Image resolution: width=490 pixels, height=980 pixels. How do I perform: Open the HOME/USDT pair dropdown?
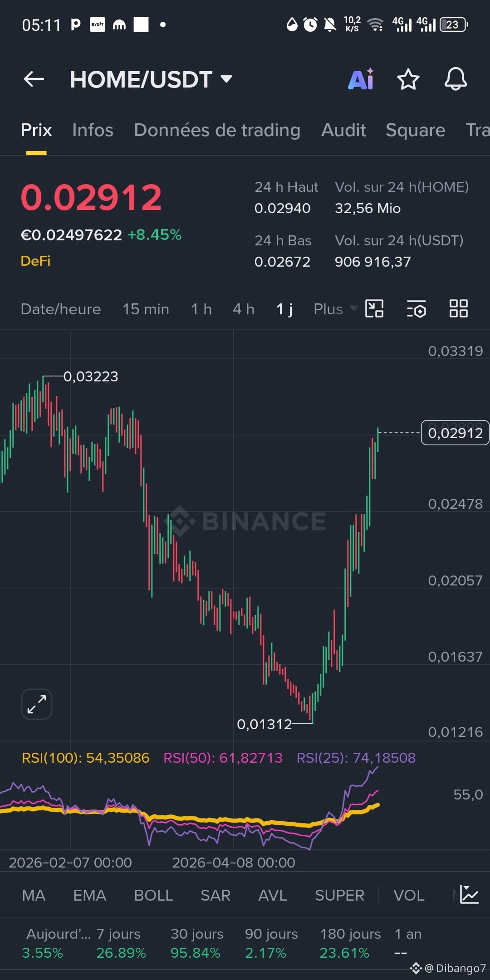151,79
